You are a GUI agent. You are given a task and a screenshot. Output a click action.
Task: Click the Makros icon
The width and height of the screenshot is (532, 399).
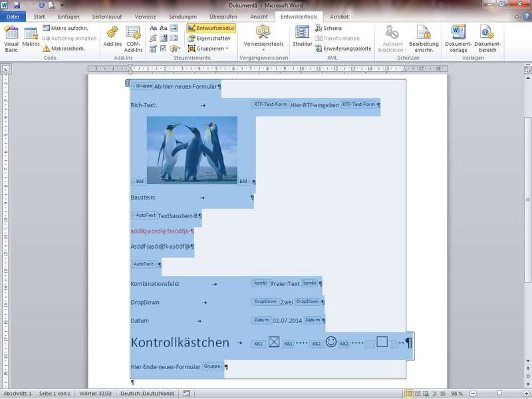[31, 37]
